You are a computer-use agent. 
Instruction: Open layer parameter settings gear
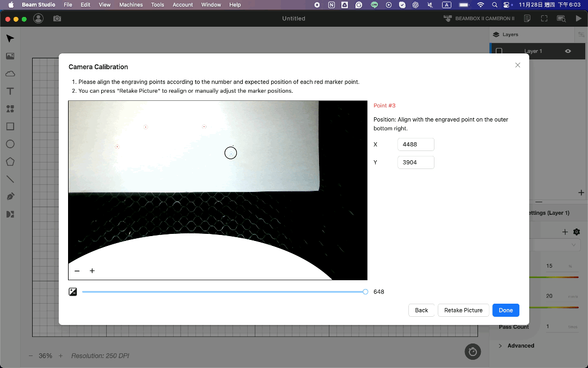click(x=577, y=232)
